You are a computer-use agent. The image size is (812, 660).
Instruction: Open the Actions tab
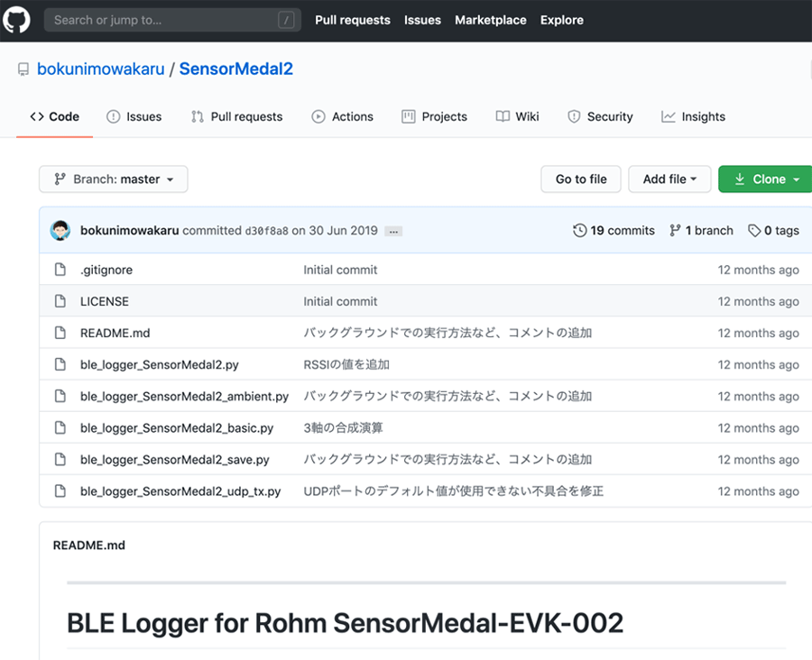pyautogui.click(x=342, y=117)
